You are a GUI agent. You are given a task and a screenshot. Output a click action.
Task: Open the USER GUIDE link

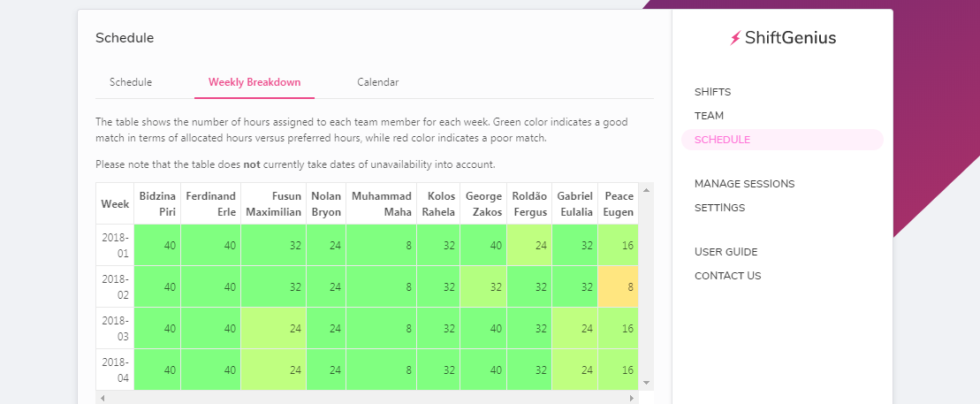726,252
